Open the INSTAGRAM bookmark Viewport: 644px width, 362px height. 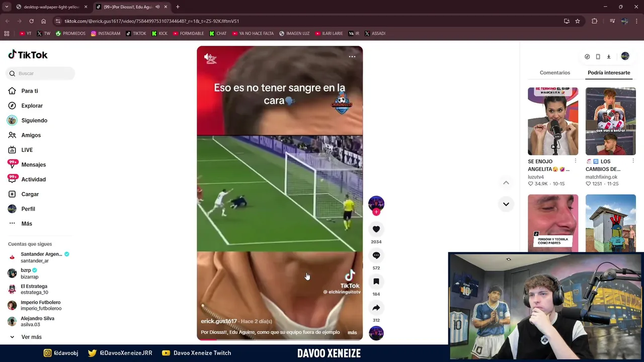106,34
